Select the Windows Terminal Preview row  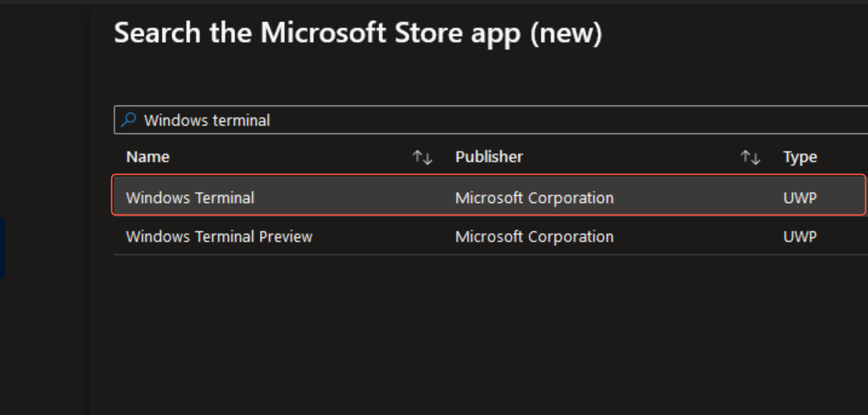point(491,236)
